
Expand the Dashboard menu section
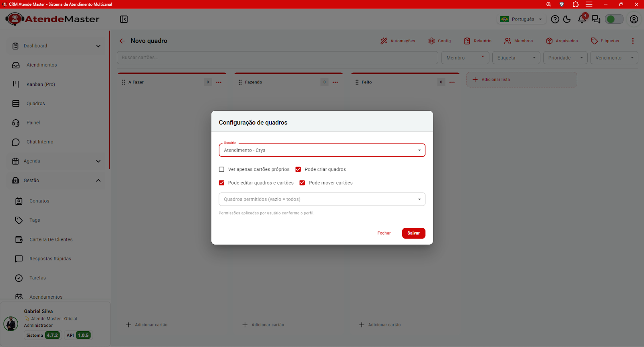click(x=56, y=46)
